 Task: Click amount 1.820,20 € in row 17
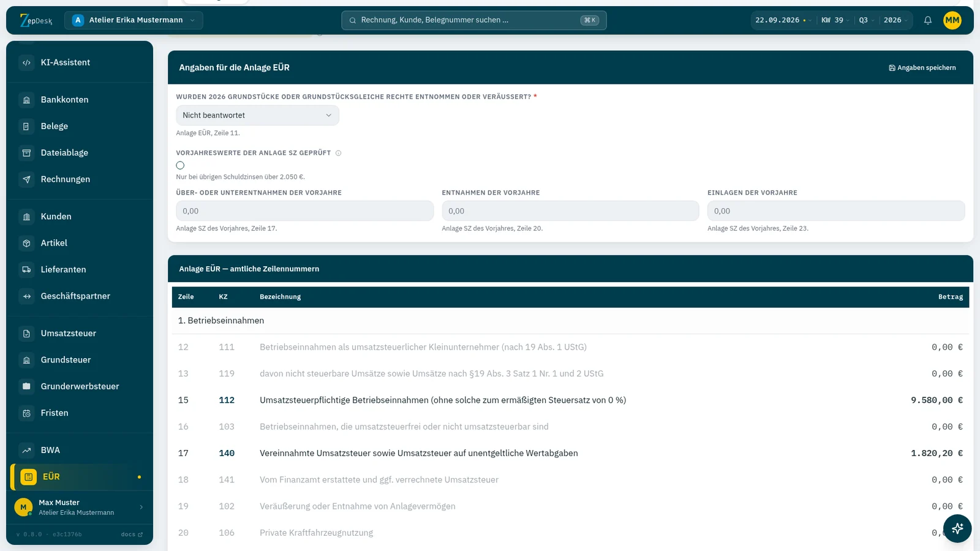(937, 454)
